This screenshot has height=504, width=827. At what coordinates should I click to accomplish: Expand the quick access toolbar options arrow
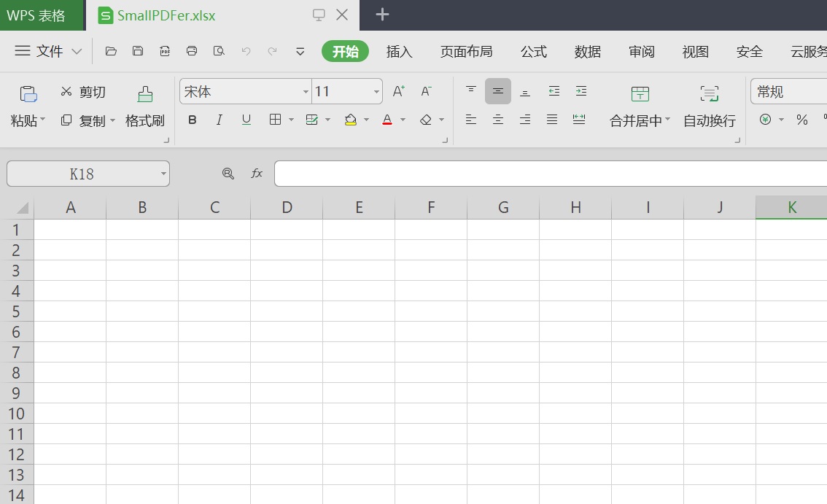300,51
